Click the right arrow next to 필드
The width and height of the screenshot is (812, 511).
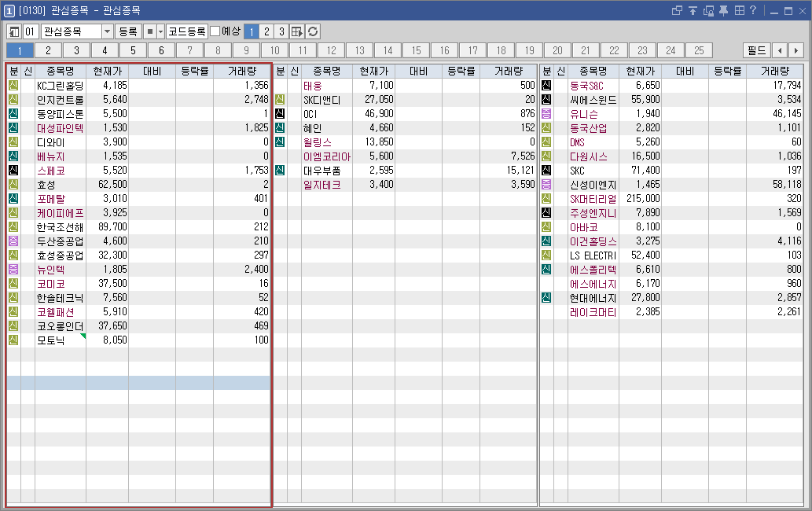tap(796, 50)
